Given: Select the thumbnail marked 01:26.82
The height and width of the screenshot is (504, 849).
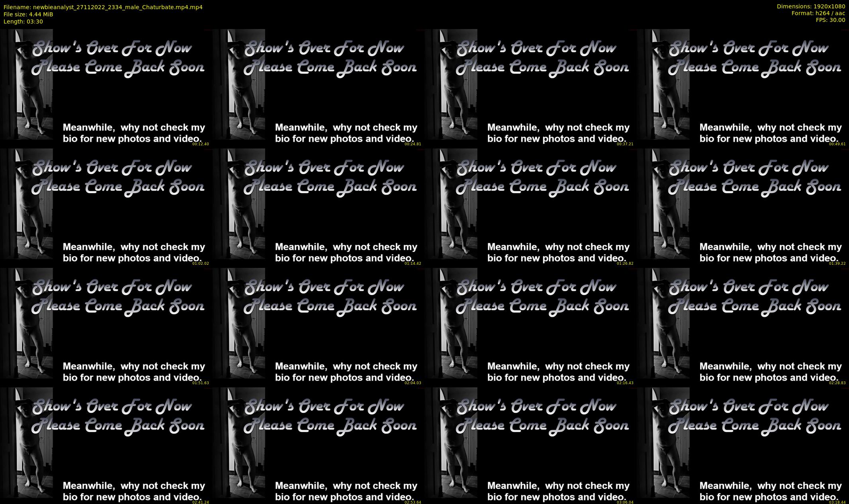Looking at the screenshot, I should pos(530,207).
